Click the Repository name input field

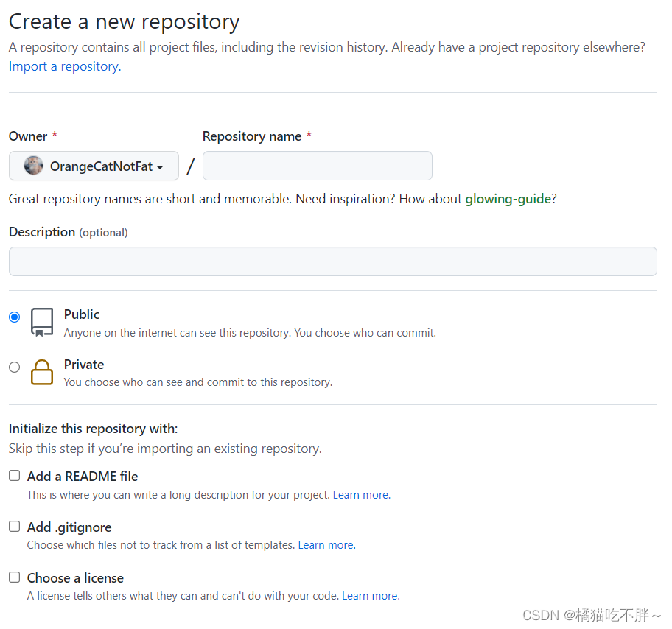pos(317,166)
